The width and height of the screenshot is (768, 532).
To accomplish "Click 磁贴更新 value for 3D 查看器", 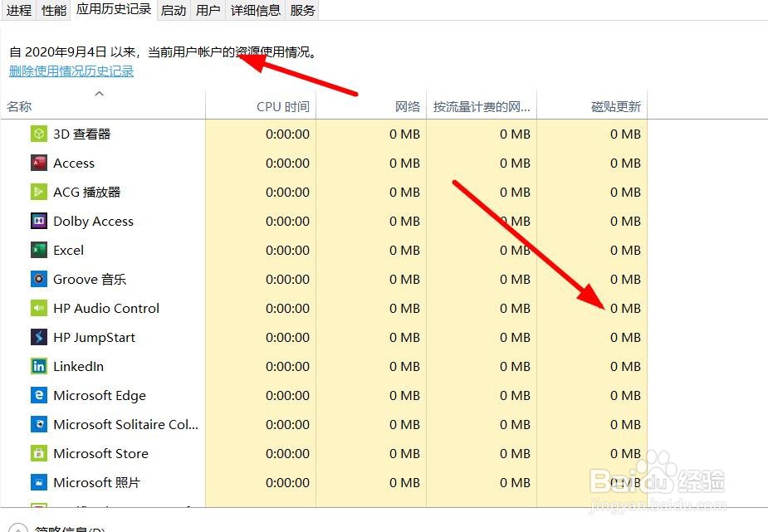I will (625, 134).
